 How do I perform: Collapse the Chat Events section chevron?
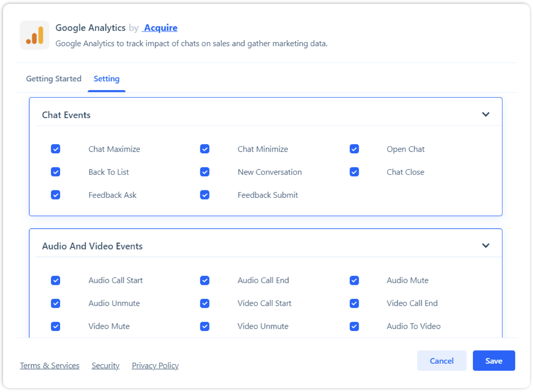pos(486,115)
